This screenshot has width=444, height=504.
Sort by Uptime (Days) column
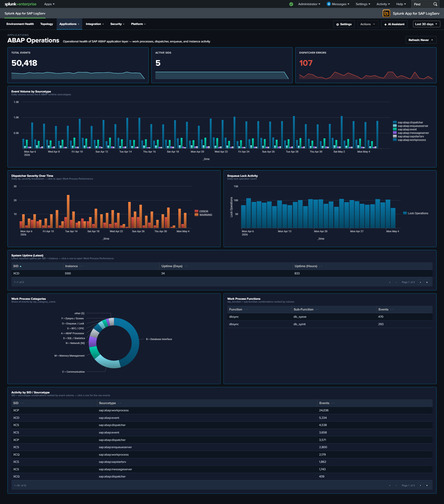(x=174, y=266)
